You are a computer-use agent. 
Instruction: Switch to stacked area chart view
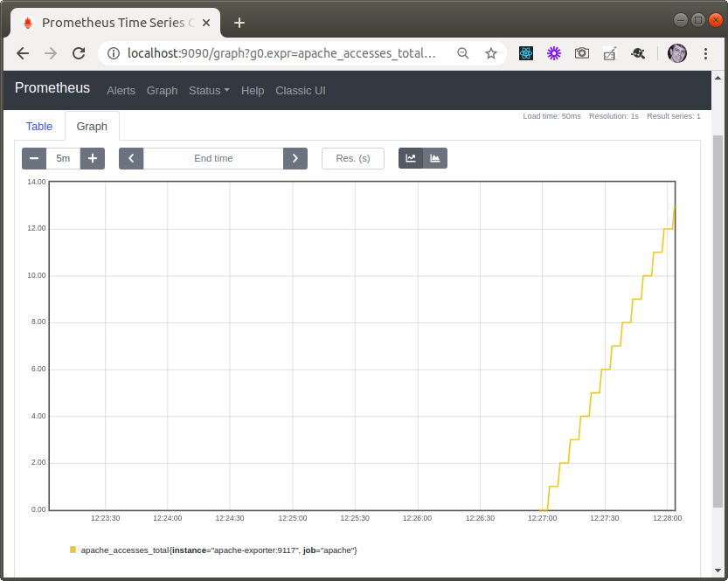tap(435, 158)
